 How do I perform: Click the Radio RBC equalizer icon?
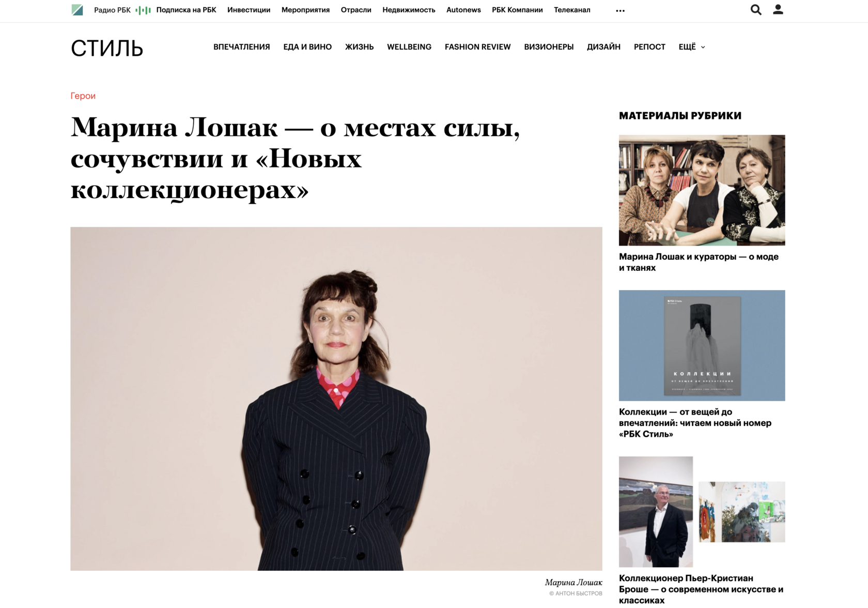pyautogui.click(x=143, y=10)
